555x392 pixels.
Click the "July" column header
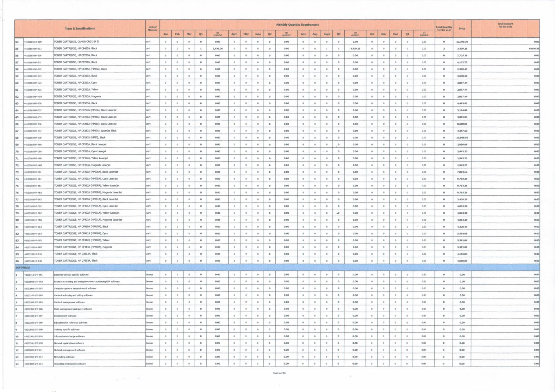[303, 34]
